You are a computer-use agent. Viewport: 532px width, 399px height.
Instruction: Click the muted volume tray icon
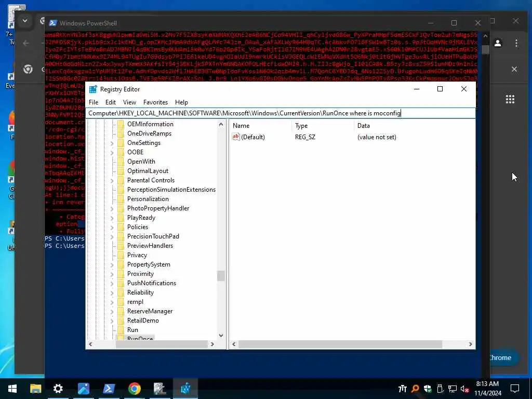click(x=465, y=389)
